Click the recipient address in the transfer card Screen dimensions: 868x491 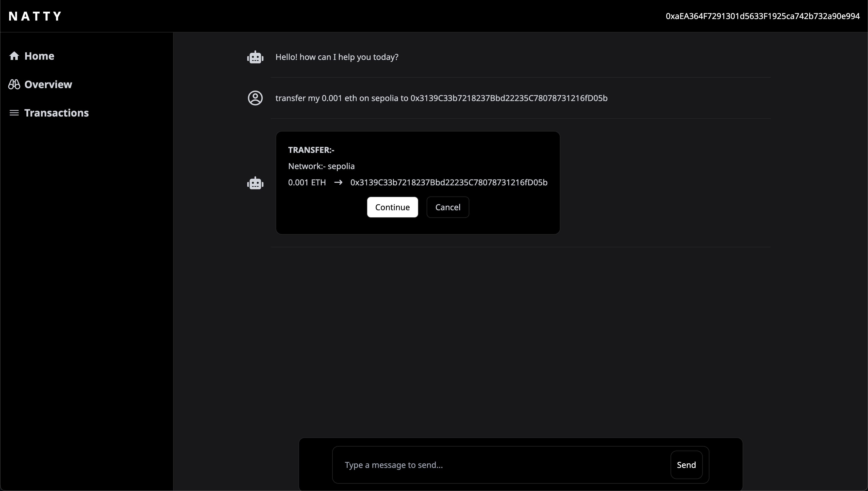pos(449,183)
